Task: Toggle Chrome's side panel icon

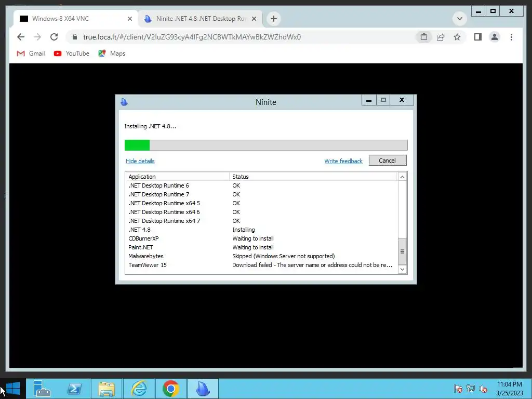Action: (x=478, y=37)
